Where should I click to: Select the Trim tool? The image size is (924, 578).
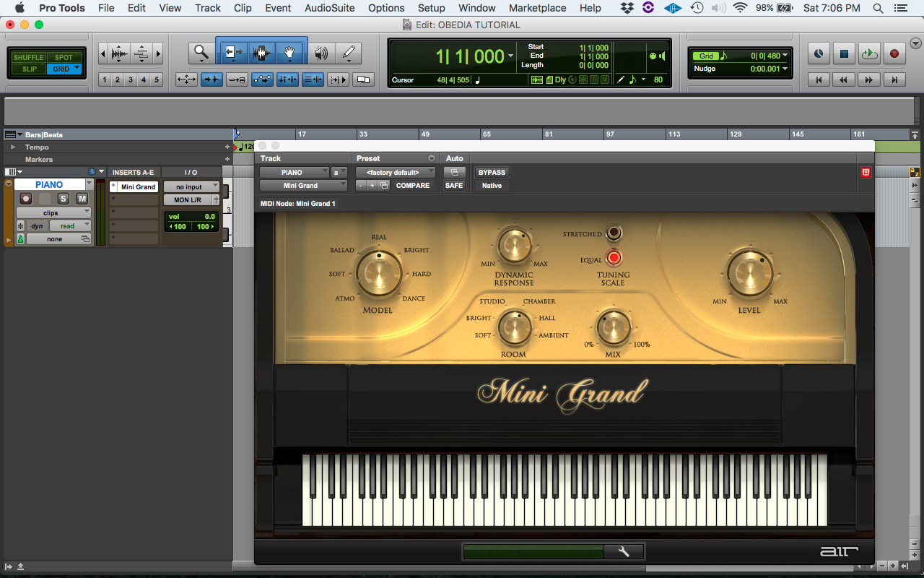(233, 53)
